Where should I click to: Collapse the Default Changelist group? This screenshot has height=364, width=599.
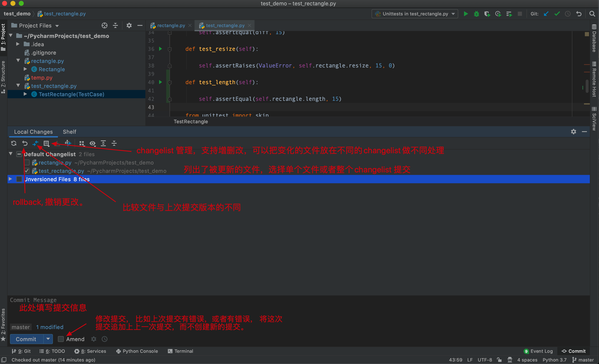[x=11, y=153]
